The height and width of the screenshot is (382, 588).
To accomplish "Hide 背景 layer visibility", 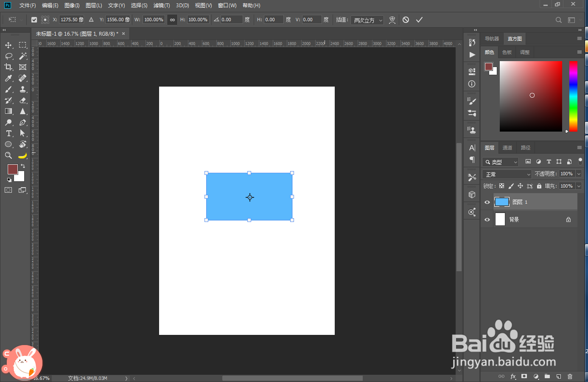I will click(x=487, y=220).
